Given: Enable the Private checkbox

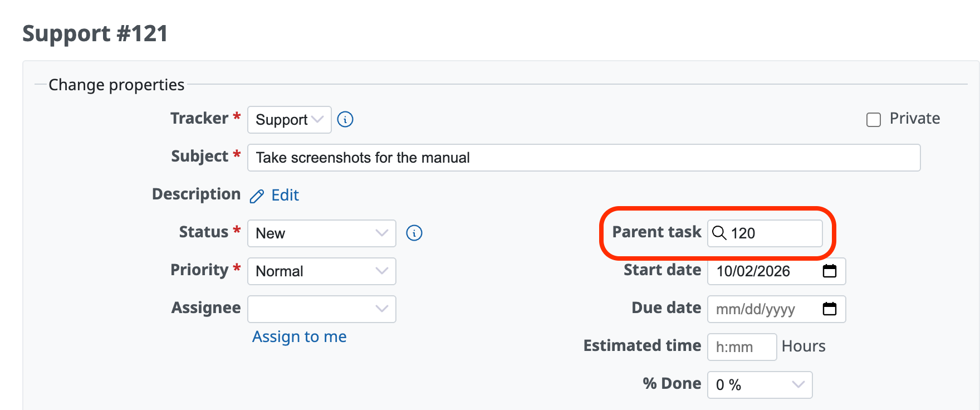Looking at the screenshot, I should click(874, 120).
